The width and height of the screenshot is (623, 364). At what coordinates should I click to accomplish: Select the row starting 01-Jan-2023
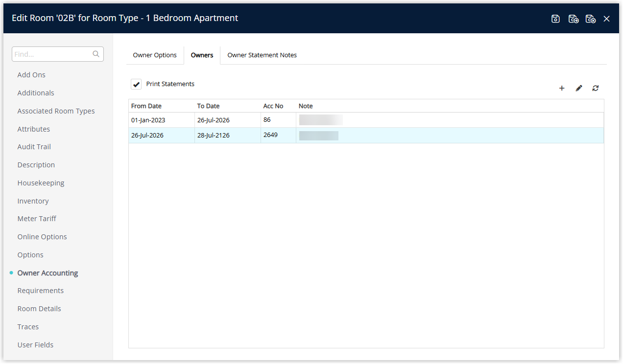[x=366, y=120]
